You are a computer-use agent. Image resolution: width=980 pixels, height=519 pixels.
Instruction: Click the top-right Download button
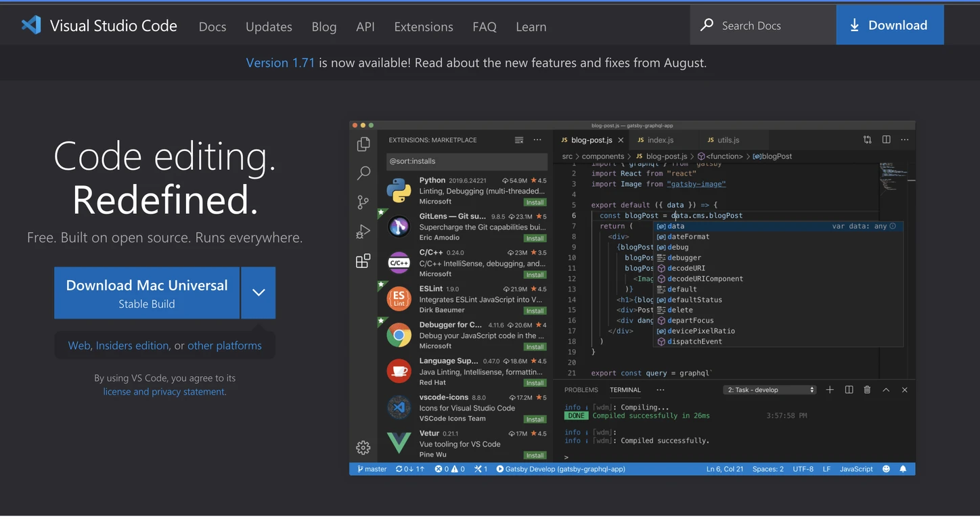[890, 25]
